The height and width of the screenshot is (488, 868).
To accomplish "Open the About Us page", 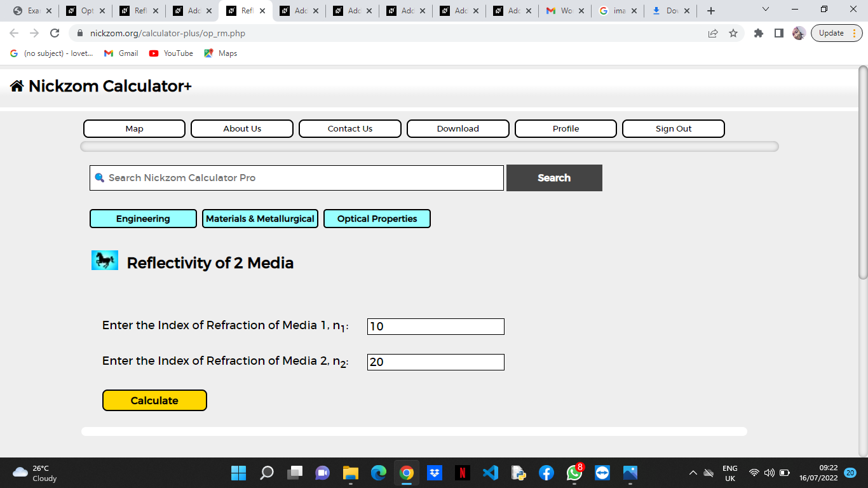I will (242, 128).
